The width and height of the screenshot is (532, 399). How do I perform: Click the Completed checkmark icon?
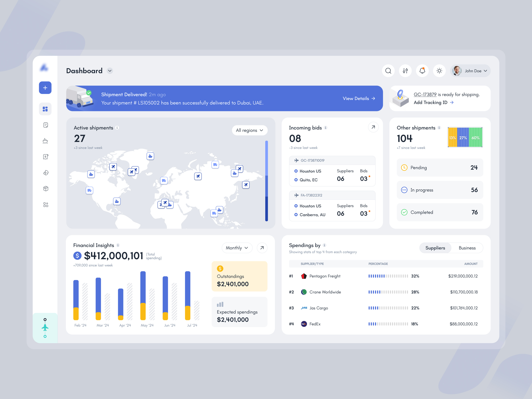404,212
